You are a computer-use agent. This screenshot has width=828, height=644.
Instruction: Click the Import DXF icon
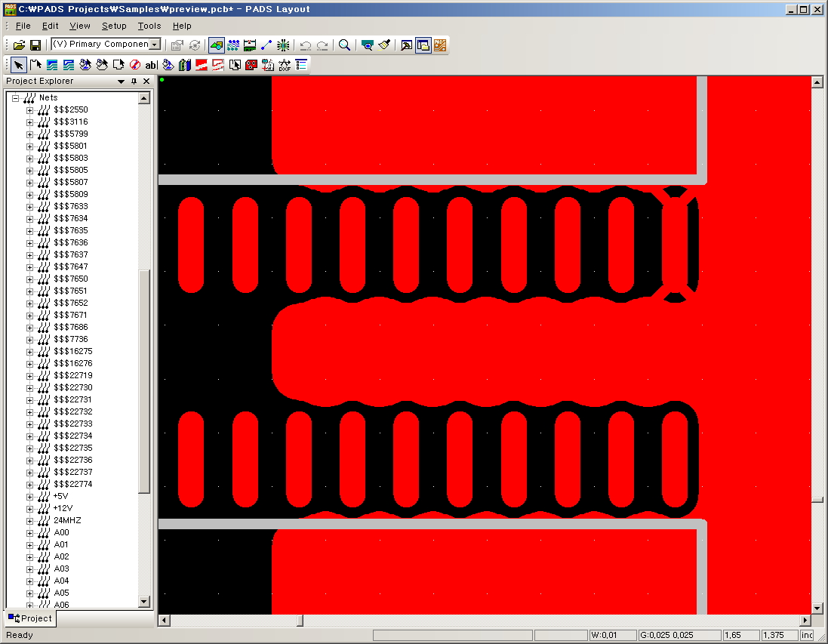click(x=285, y=65)
